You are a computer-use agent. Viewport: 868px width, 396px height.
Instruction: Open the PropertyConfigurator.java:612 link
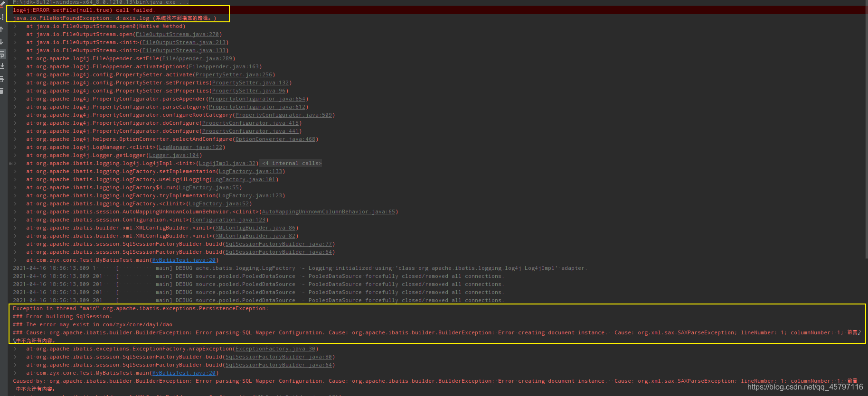point(257,107)
